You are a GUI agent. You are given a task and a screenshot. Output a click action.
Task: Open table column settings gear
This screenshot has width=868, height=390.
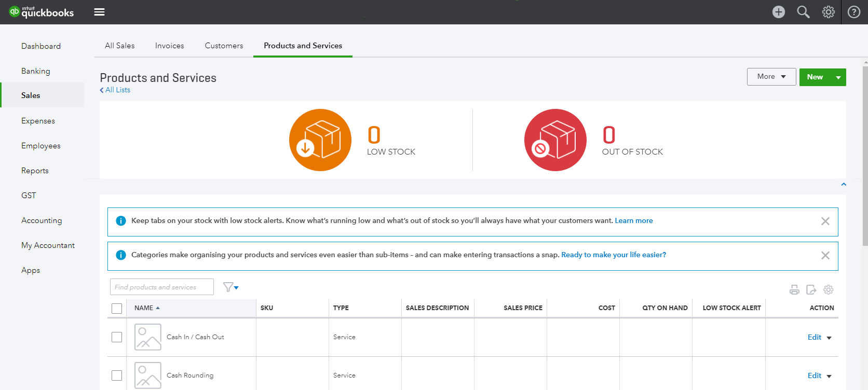829,289
